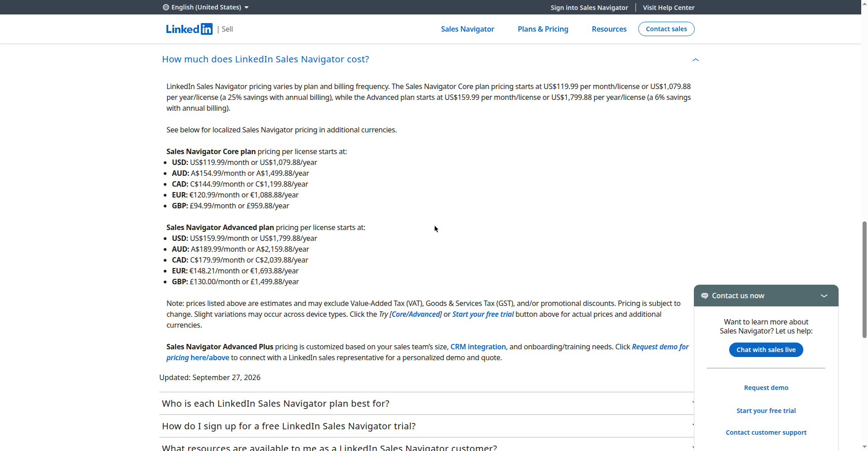Click 'Request demo for pricing' link
The height and width of the screenshot is (451, 868).
pos(660,347)
